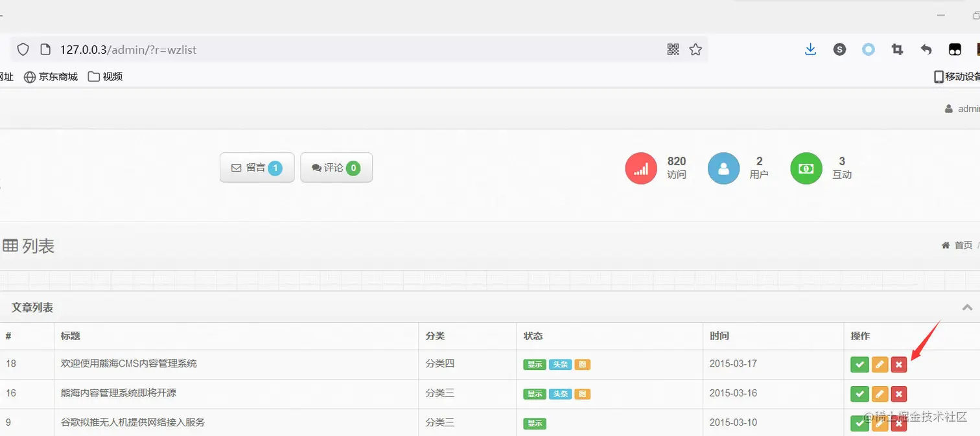Click date 2015-03-17
This screenshot has width=980, height=436.
tap(733, 363)
